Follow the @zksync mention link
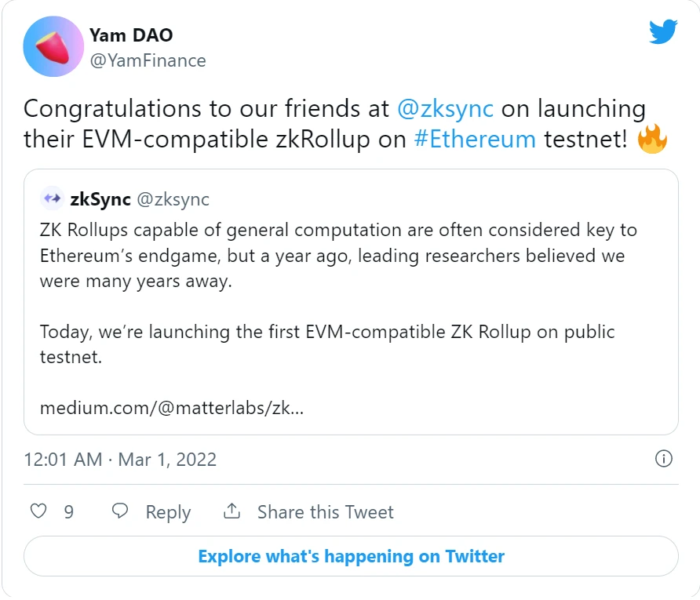Viewport: 700px width, 600px height. click(445, 108)
